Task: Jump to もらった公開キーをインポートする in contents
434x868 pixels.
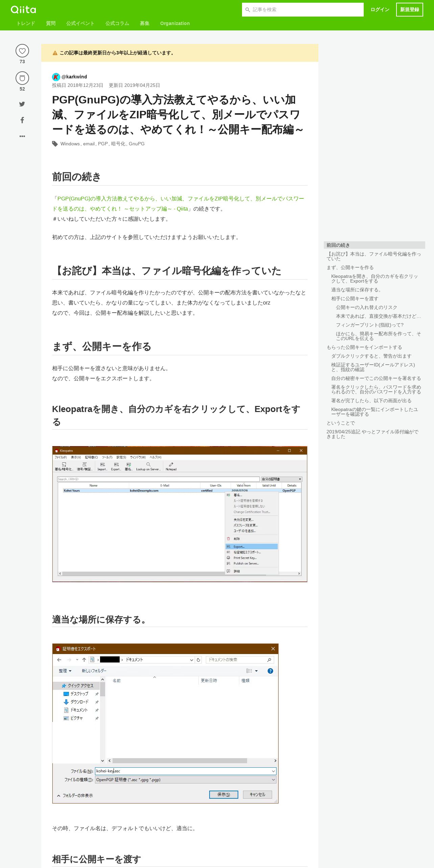Action: [x=364, y=347]
